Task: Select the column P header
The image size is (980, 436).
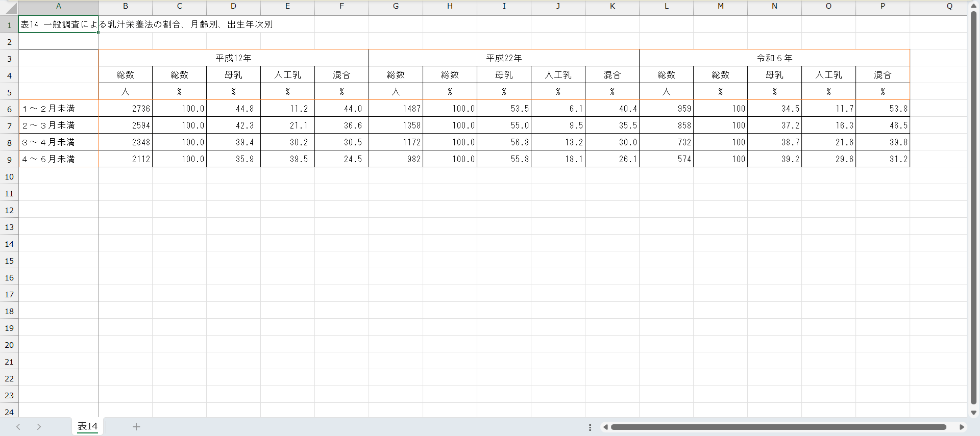Action: pyautogui.click(x=883, y=6)
